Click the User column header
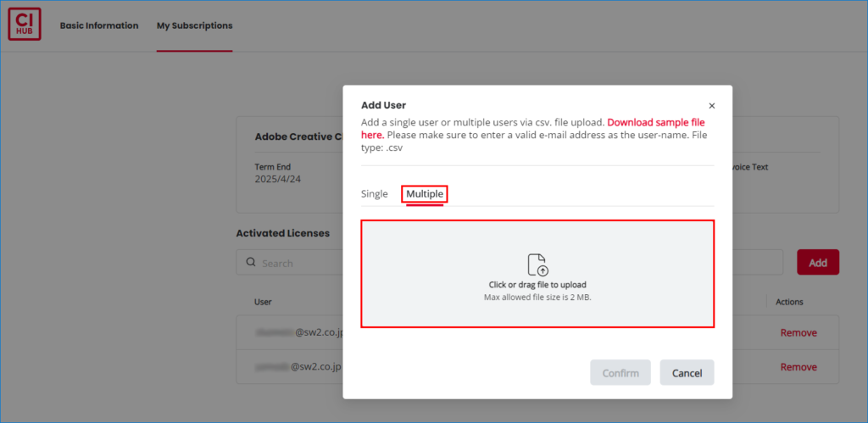 264,302
